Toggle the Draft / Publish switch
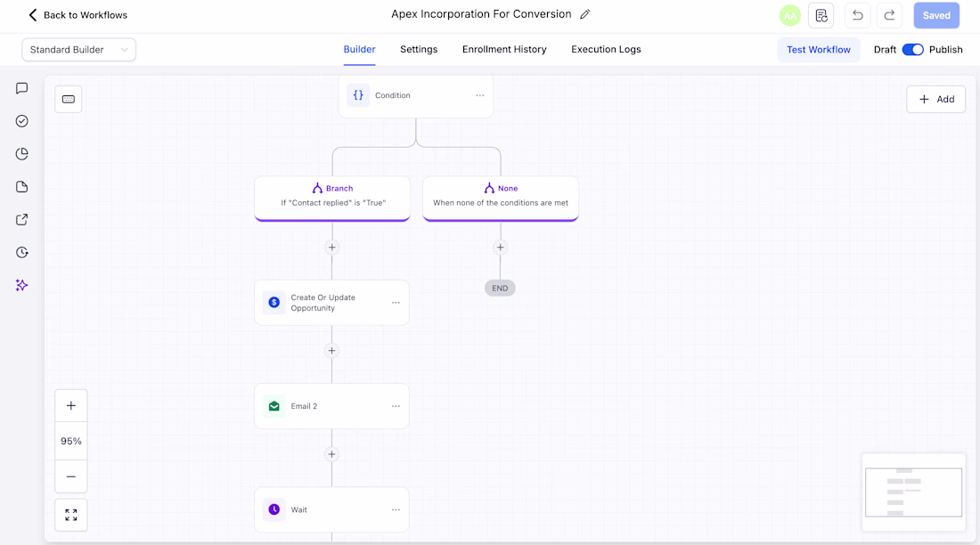The image size is (980, 545). (912, 49)
